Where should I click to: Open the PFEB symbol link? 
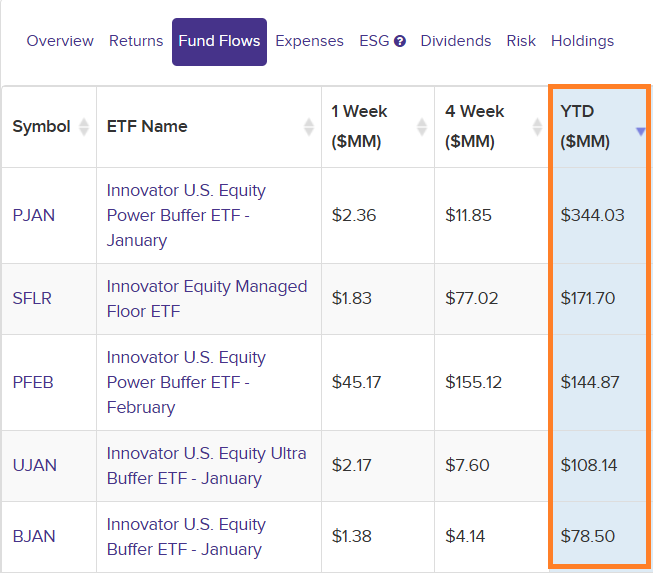pyautogui.click(x=33, y=382)
